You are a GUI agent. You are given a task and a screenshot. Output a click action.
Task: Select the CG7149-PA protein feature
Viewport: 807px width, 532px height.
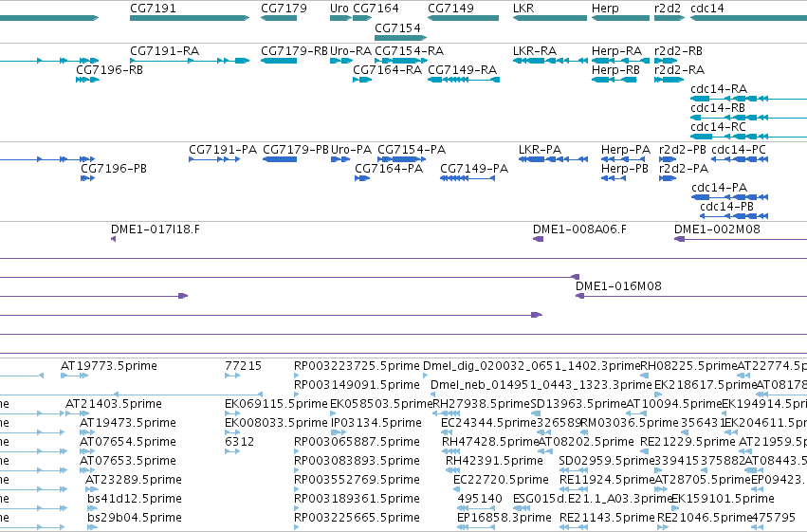[x=468, y=178]
